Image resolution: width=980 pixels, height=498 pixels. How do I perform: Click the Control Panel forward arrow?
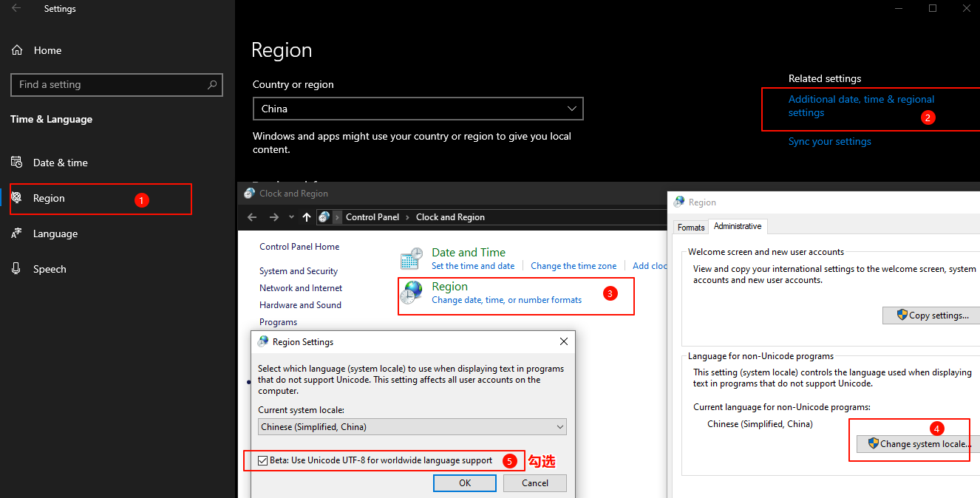click(x=274, y=217)
